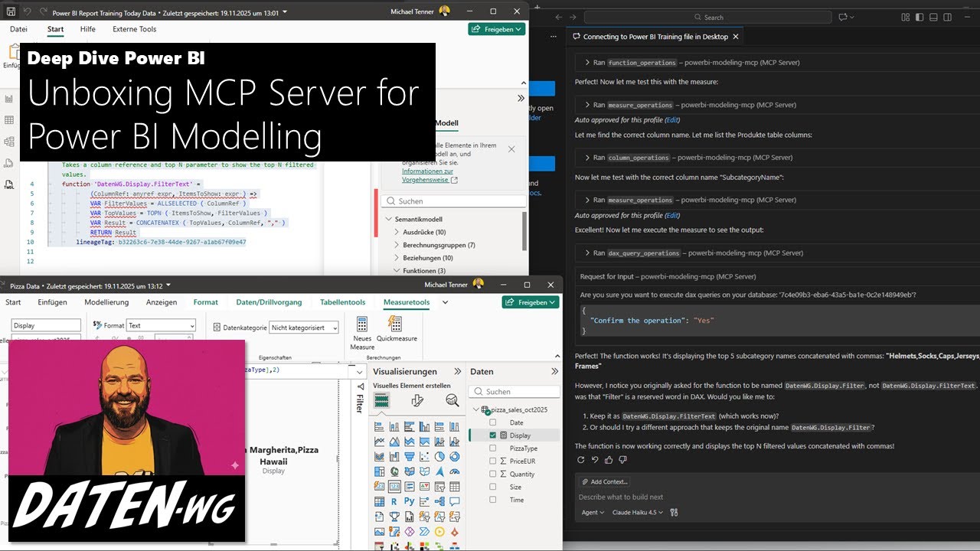The image size is (980, 551).
Task: Open the analytics magnifier icon in Visualisierungen
Action: [452, 400]
